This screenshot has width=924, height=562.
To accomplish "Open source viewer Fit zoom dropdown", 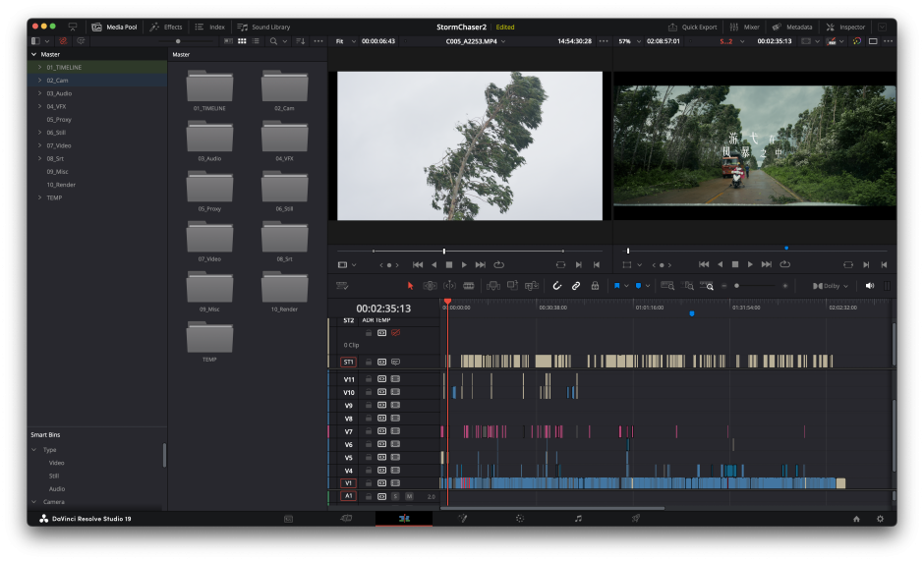I will pos(345,41).
